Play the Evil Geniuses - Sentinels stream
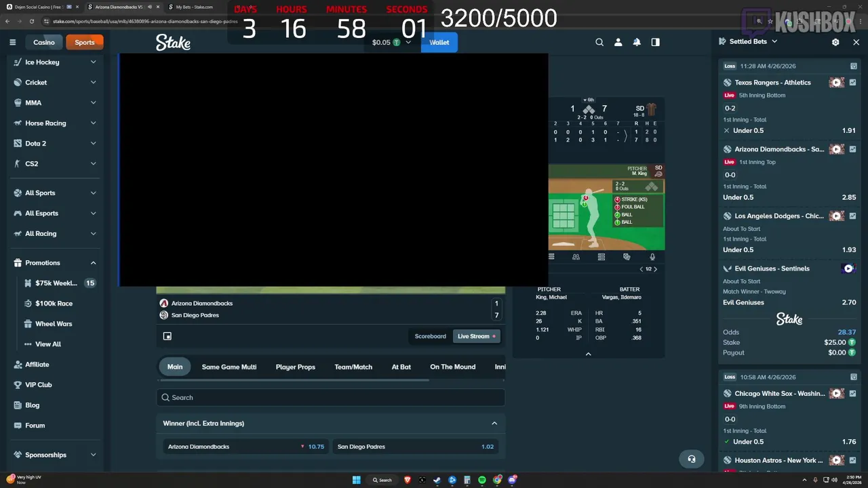The width and height of the screenshot is (868, 488). pos(848,268)
